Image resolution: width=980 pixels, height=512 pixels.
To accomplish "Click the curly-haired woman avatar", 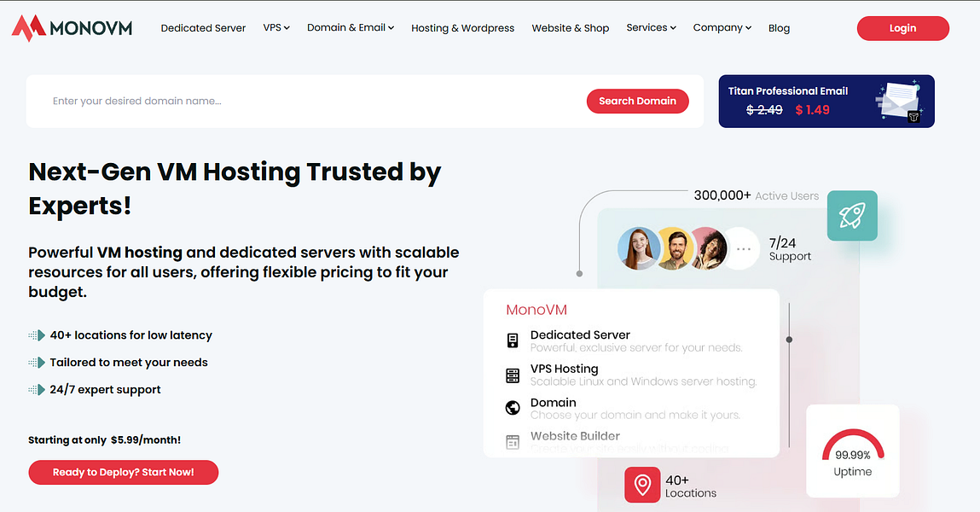I will pyautogui.click(x=710, y=248).
